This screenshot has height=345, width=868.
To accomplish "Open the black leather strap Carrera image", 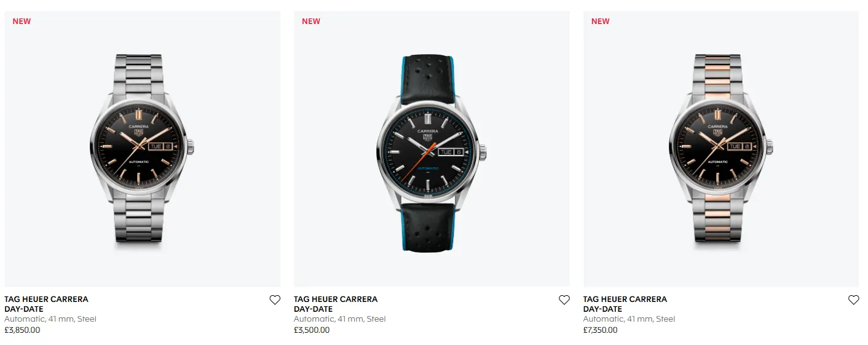I will [432, 149].
